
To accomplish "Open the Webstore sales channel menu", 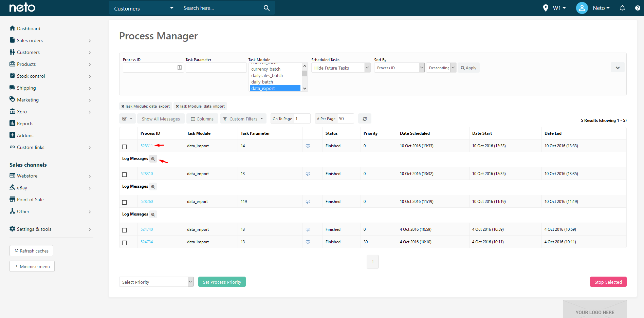I will pyautogui.click(x=51, y=176).
